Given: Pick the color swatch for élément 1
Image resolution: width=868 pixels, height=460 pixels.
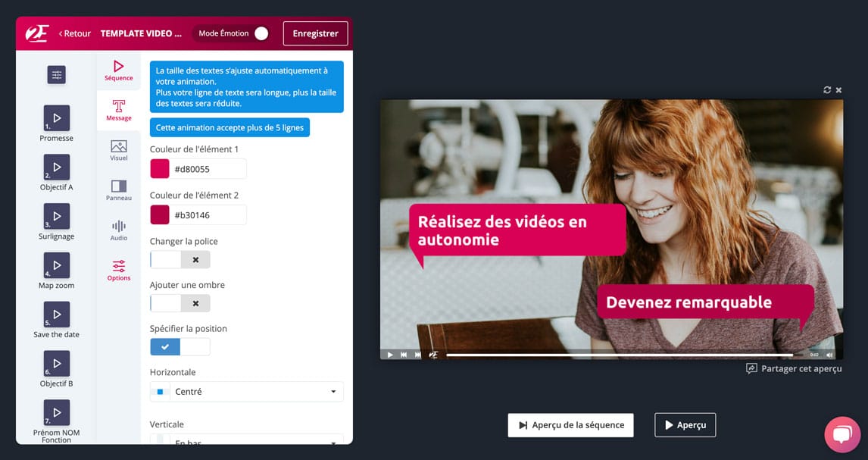Looking at the screenshot, I should click(x=160, y=169).
